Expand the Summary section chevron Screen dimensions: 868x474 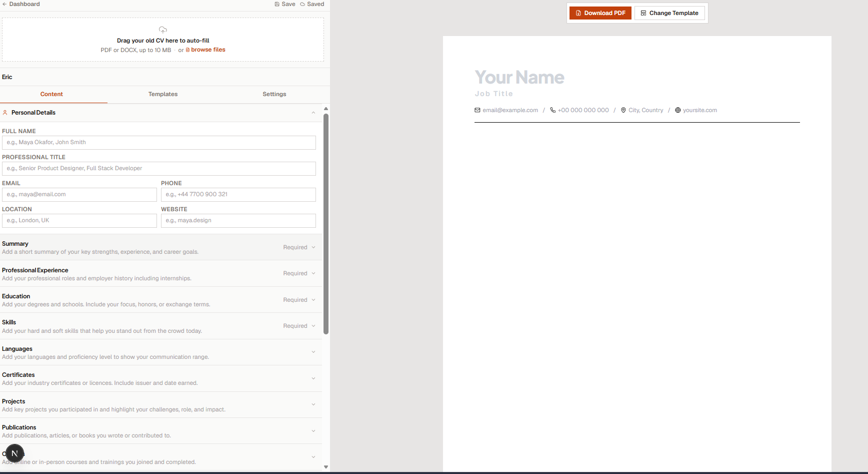(313, 247)
